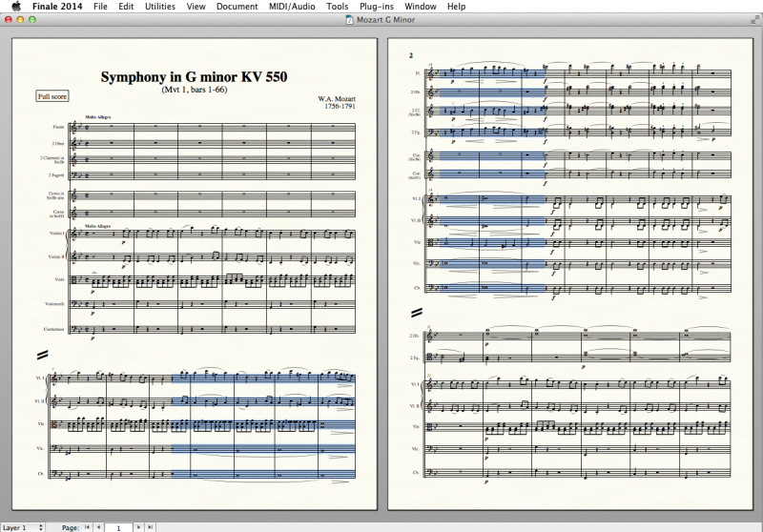The image size is (763, 532).
Task: Click the Violini I staff name
Action: coord(57,234)
